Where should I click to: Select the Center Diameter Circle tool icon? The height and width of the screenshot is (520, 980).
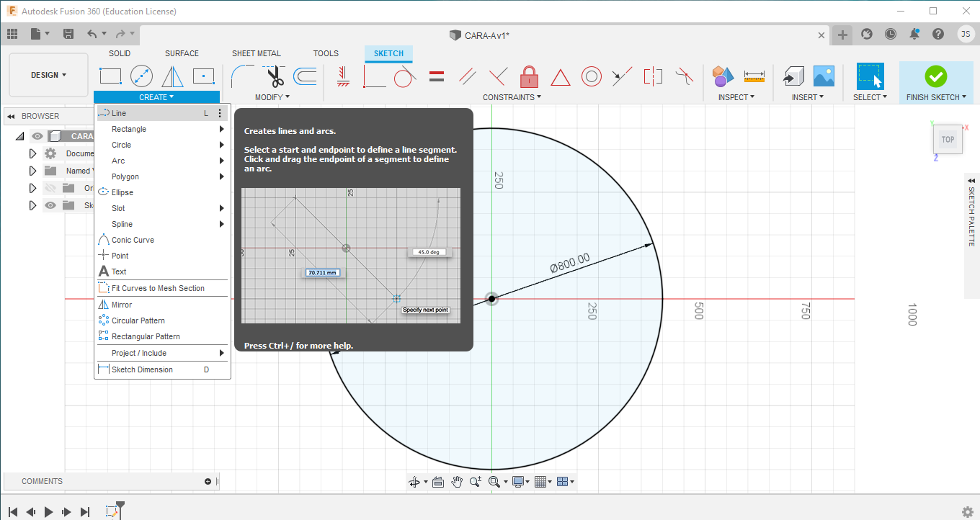[x=141, y=76]
